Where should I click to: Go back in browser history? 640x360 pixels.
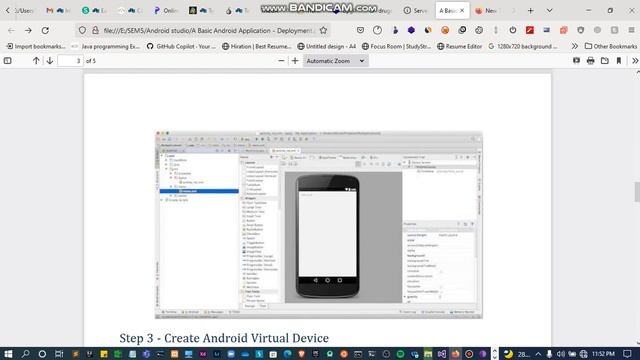pyautogui.click(x=11, y=30)
